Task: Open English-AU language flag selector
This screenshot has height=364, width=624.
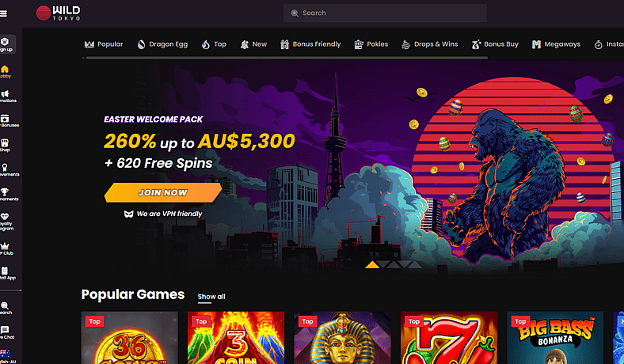Action: tap(6, 356)
